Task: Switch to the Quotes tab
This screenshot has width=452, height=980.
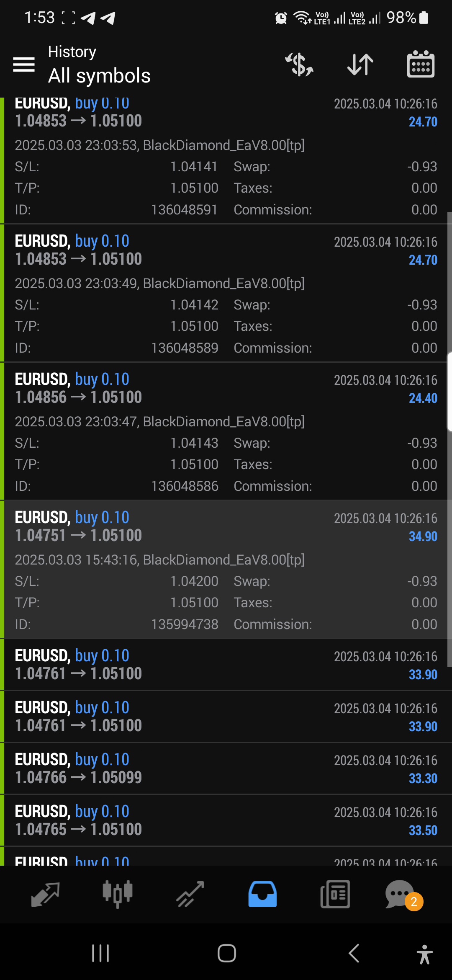Action: pyautogui.click(x=45, y=894)
